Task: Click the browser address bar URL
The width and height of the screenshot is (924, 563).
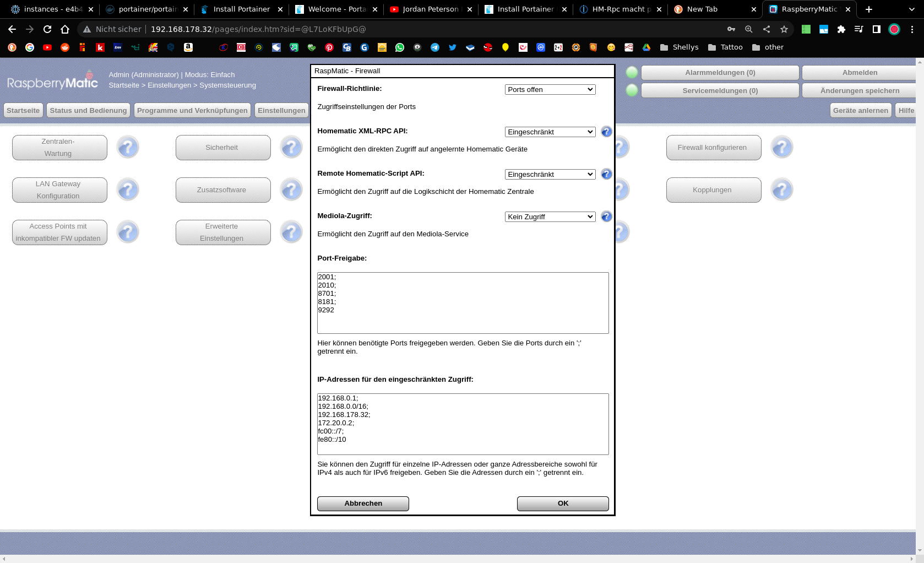Action: click(258, 29)
